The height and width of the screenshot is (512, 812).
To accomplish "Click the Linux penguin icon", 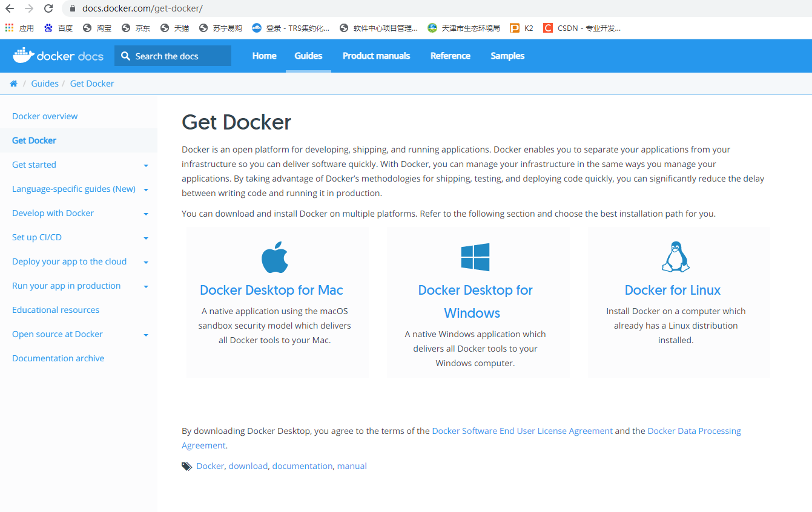I will [675, 257].
